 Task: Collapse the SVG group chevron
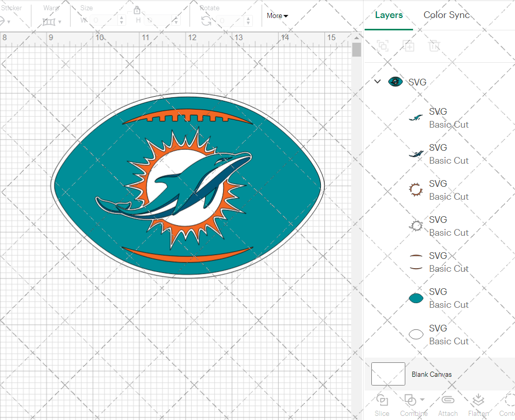377,81
